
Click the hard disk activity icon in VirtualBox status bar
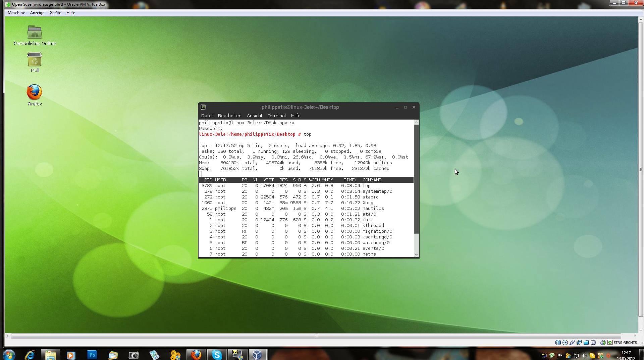click(558, 343)
